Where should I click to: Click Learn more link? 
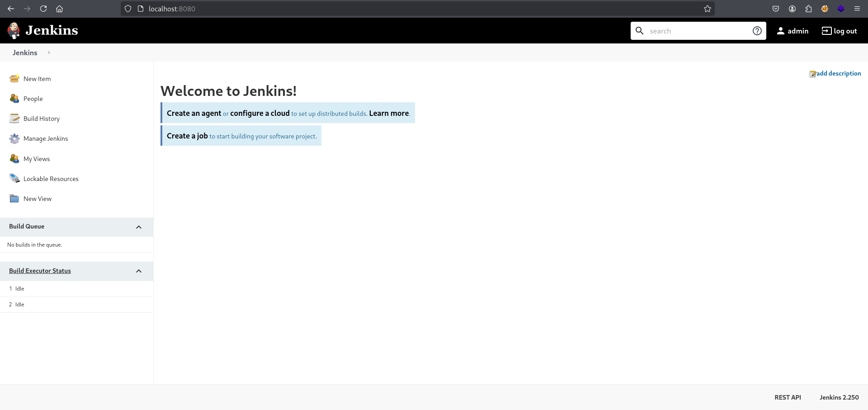[x=389, y=113]
